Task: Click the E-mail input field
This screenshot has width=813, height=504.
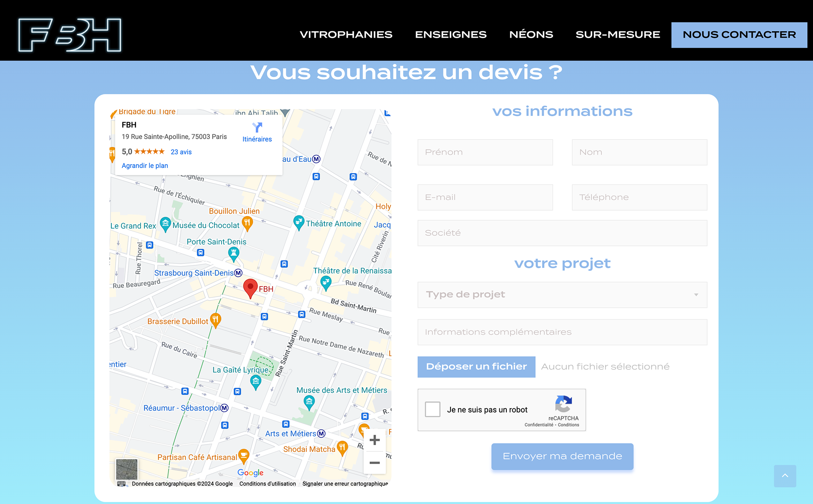Action: (x=485, y=197)
